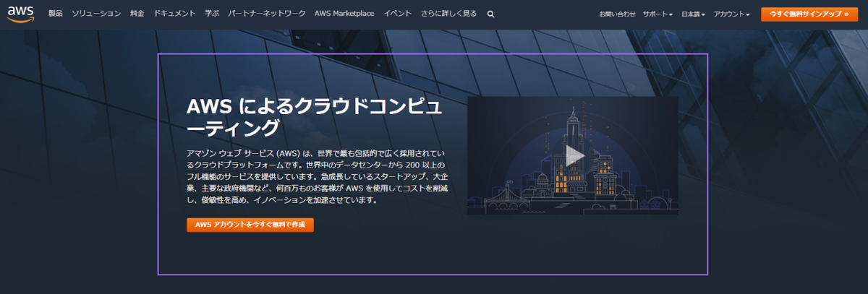Screen dimensions: 868x294
Task: Click 今すぐ無料サインアップ button
Action: (809, 14)
